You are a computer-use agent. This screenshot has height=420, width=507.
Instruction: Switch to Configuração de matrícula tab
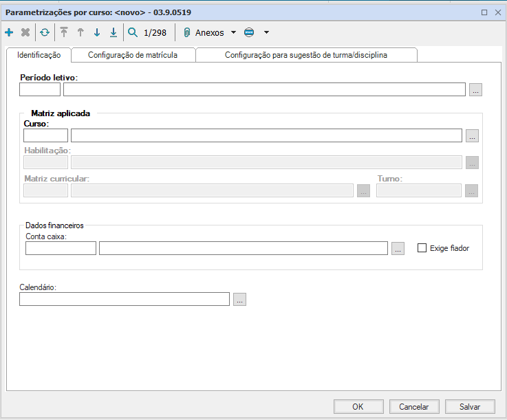click(x=133, y=55)
